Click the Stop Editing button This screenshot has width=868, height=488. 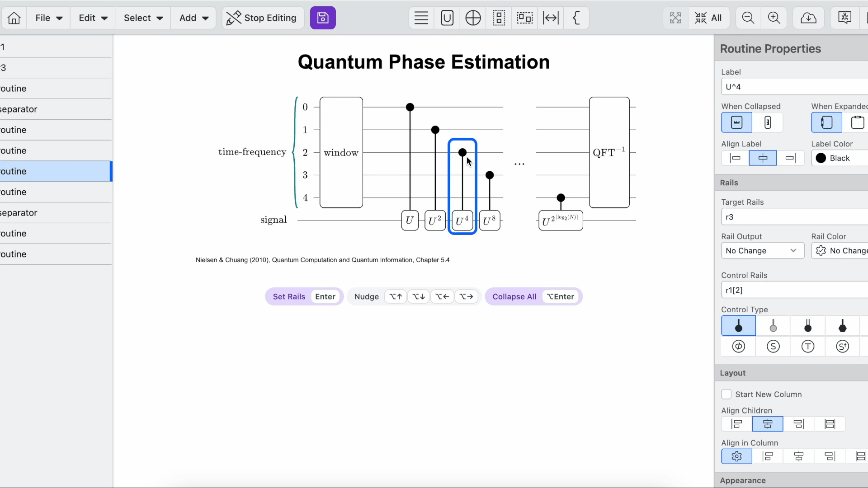coord(262,18)
